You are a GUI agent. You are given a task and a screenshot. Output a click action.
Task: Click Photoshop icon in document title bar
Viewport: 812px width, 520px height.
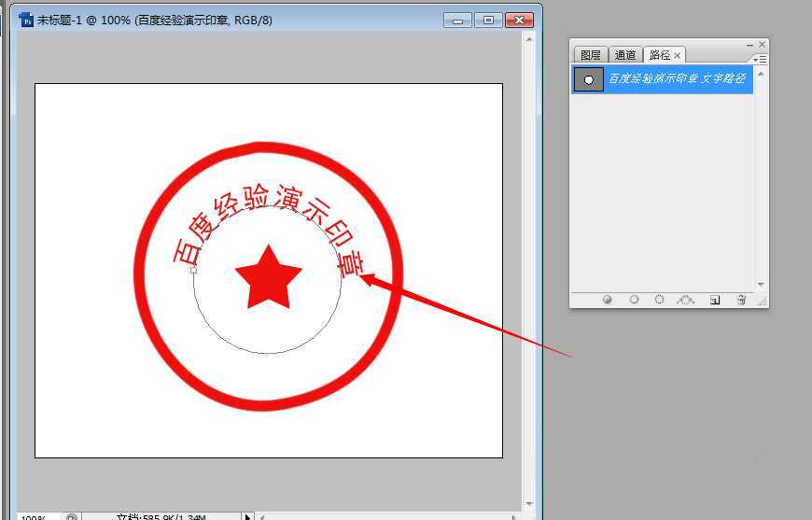pos(26,19)
